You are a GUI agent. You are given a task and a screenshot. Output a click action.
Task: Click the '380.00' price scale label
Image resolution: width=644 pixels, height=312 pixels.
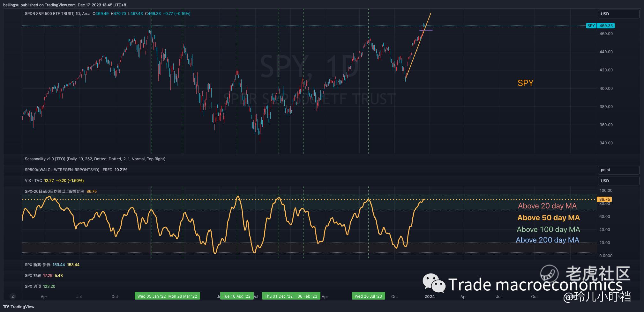pyautogui.click(x=606, y=107)
